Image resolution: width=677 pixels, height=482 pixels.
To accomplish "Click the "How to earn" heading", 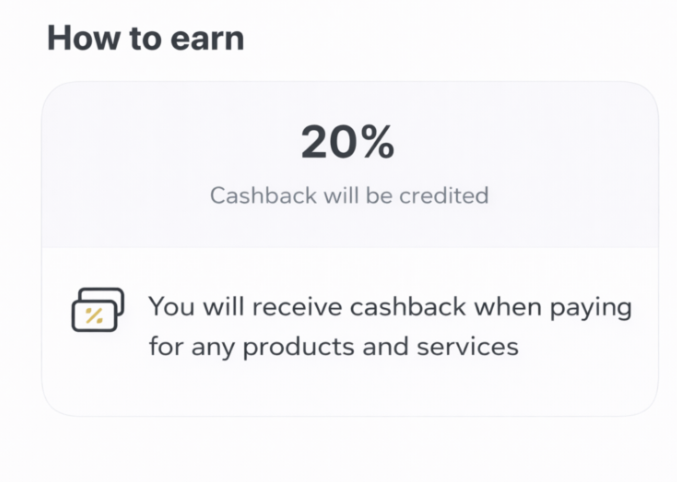I will [146, 39].
